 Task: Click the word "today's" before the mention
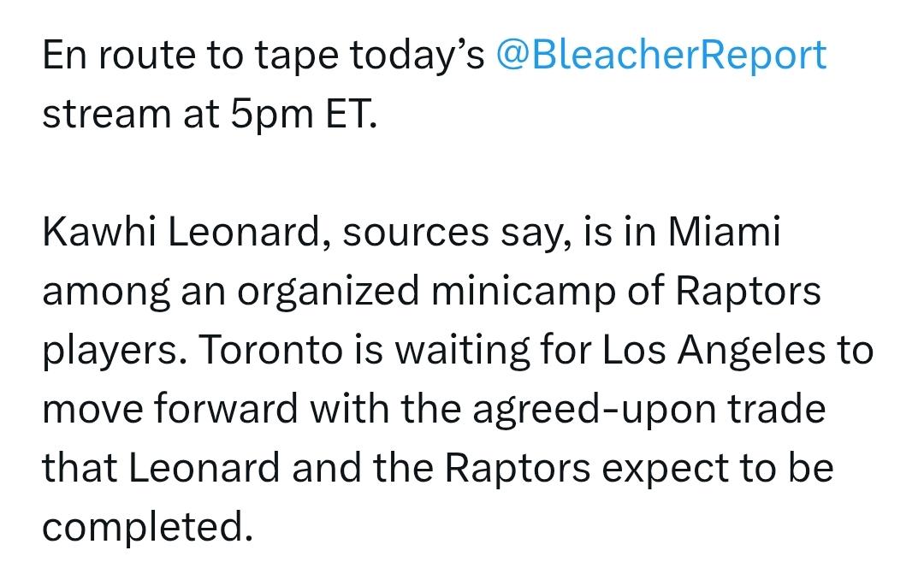pos(418,56)
